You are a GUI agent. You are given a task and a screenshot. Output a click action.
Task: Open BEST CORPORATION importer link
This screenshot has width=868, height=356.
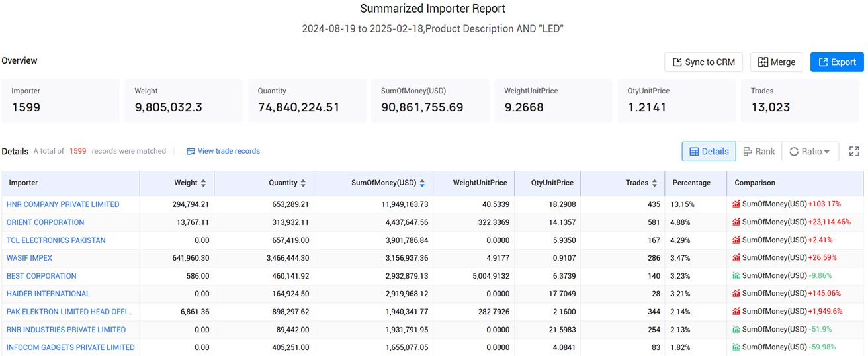tap(42, 276)
